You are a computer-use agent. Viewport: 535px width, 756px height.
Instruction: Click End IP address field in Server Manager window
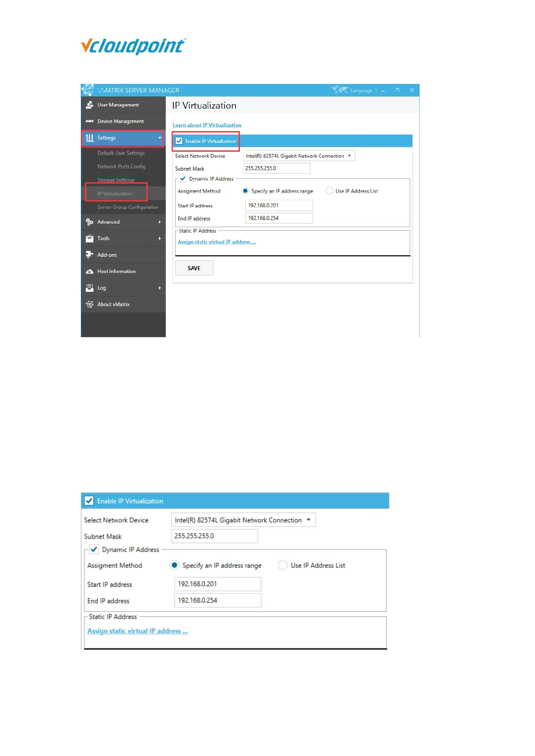[279, 218]
